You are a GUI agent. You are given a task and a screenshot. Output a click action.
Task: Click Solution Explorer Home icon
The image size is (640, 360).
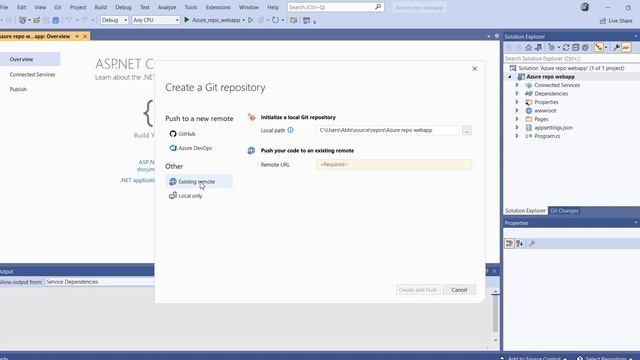529,48
